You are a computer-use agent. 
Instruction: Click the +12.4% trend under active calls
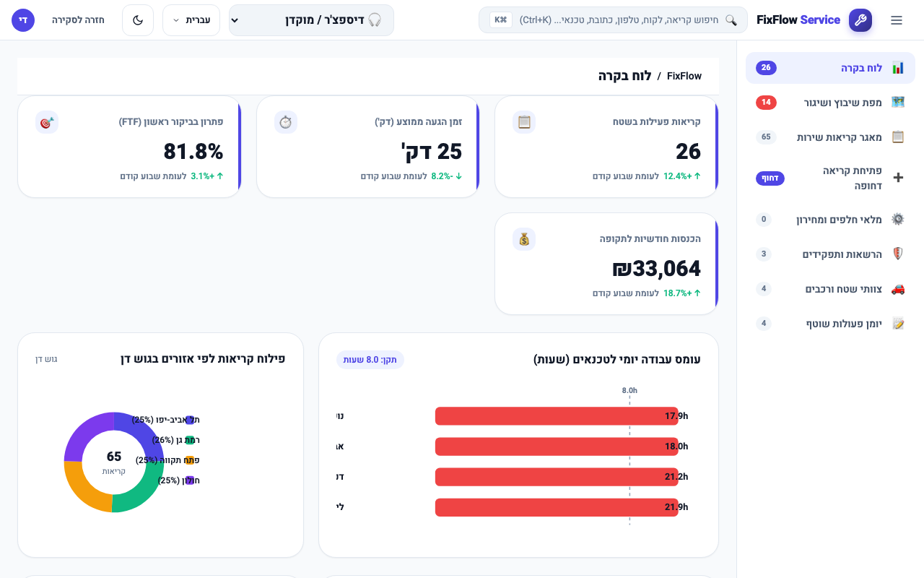pos(682,176)
